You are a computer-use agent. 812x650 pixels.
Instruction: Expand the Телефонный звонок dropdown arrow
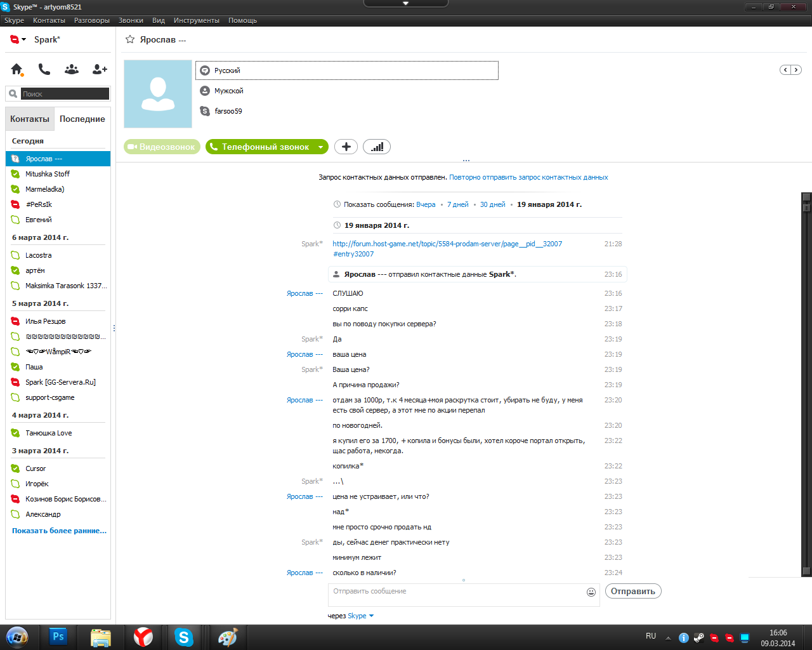pos(321,147)
